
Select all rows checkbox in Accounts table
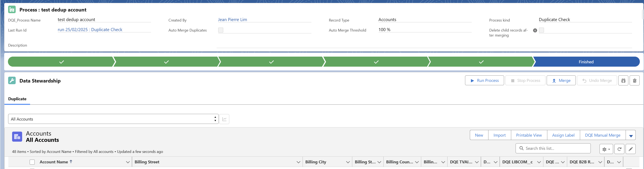[x=32, y=162]
